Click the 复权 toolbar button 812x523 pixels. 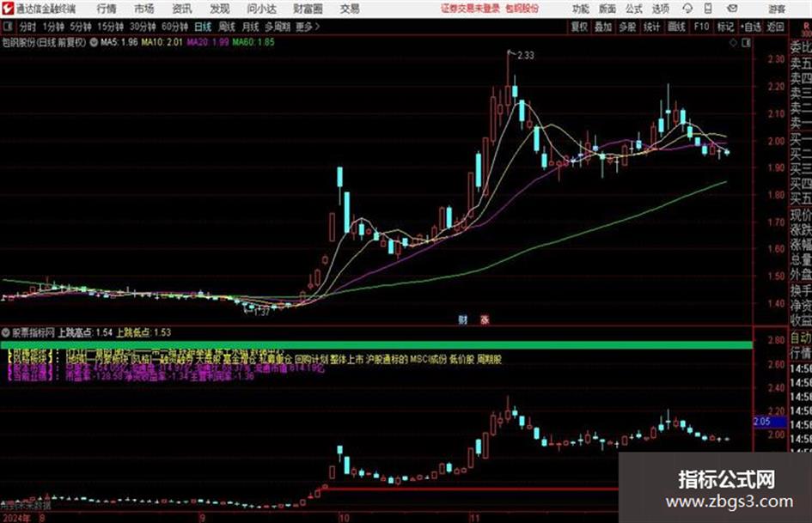pos(579,27)
